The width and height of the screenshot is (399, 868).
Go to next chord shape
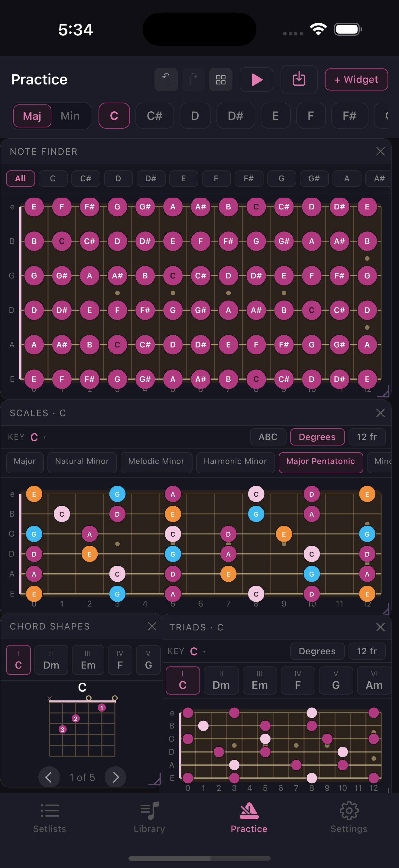tap(115, 777)
